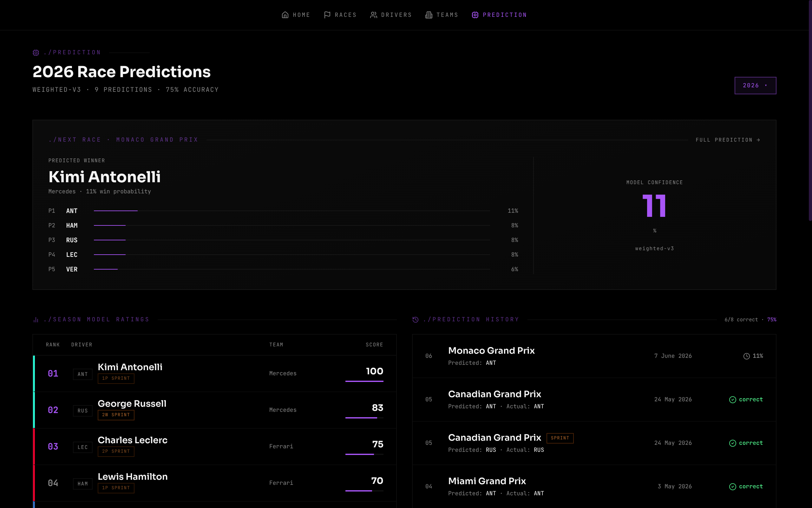The width and height of the screenshot is (812, 508).
Task: Click the 'weighted-v3' label under confidence
Action: 654,249
